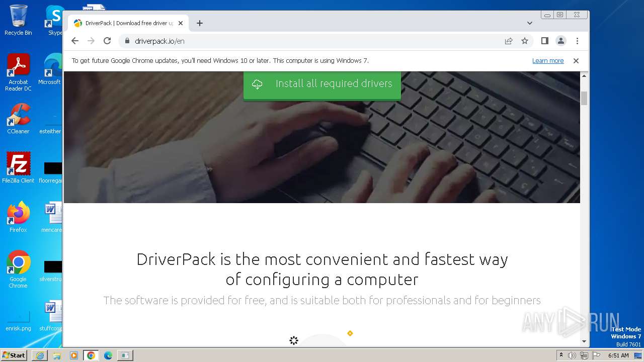Open a new tab with plus button
This screenshot has width=644, height=362.
200,23
